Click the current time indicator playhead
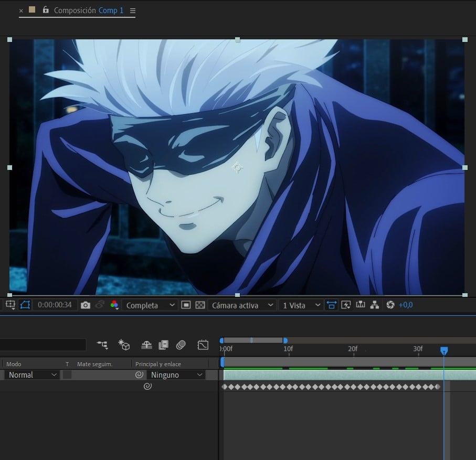Viewport: 476px width, 460px height. (x=444, y=351)
